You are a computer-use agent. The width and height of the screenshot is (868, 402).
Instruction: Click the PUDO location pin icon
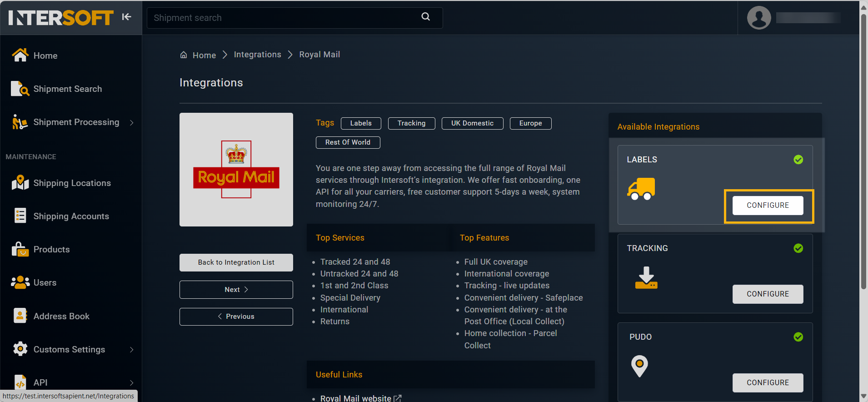[639, 366]
